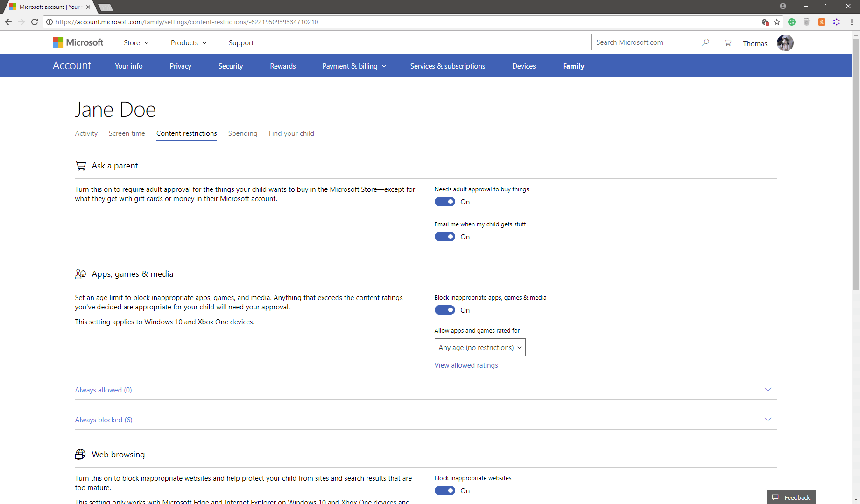
Task: Go to Privacy section
Action: click(181, 66)
